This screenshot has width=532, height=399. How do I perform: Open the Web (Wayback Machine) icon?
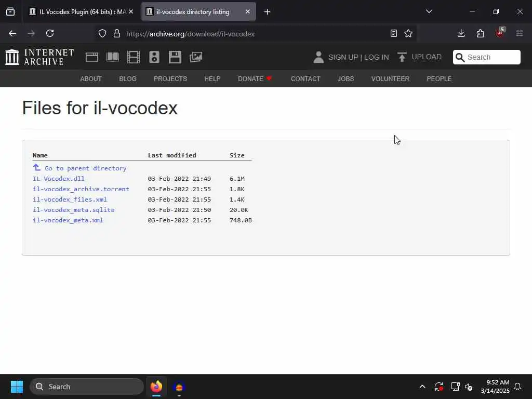pos(91,57)
